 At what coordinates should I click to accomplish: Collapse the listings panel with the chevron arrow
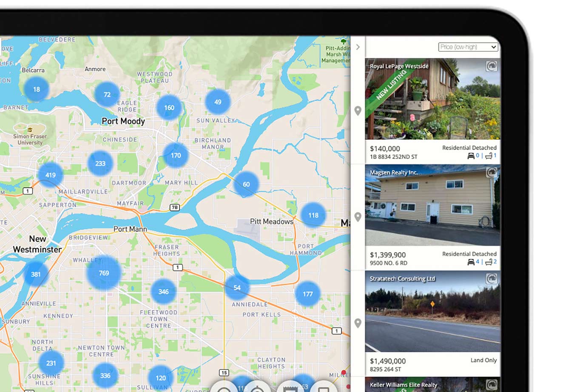tap(358, 47)
